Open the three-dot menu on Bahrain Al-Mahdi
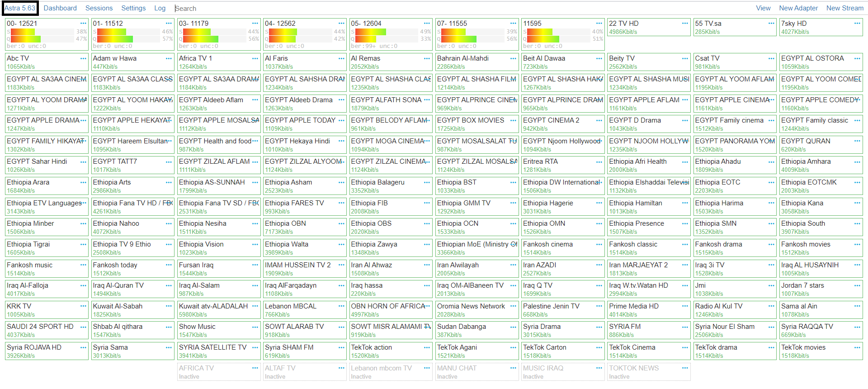The height and width of the screenshot is (389, 868). coord(513,58)
